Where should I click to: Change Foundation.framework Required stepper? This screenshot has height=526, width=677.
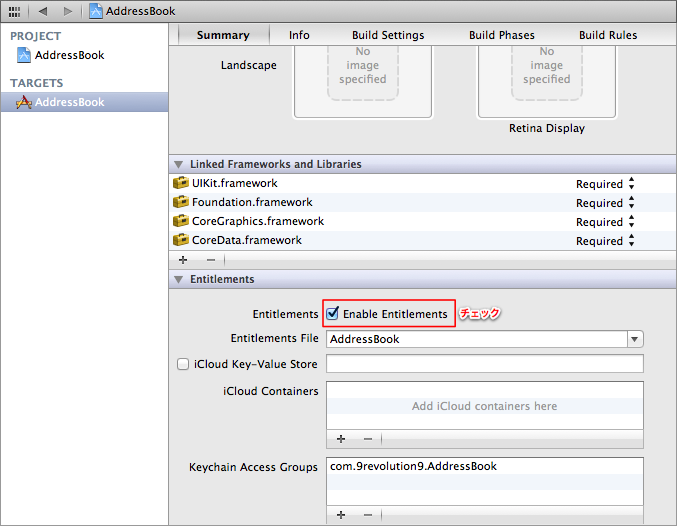point(631,203)
